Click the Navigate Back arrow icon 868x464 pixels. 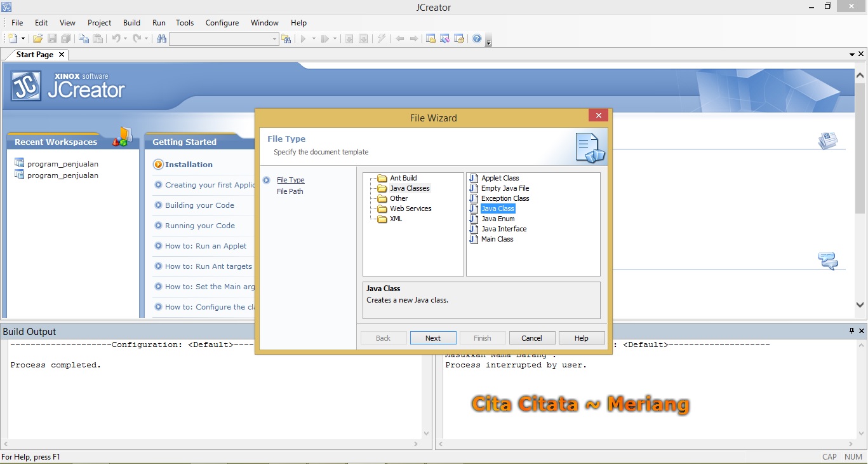(x=400, y=39)
